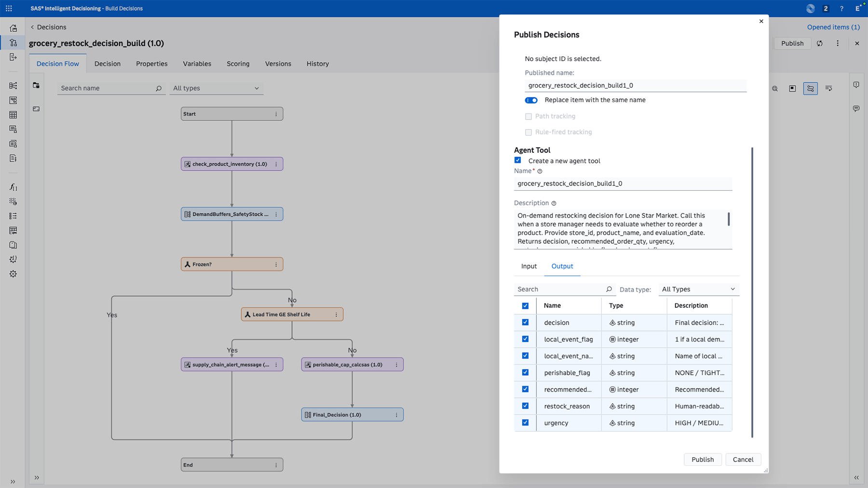Click the zoom magnifier icon above the flow canvas

[x=774, y=88]
